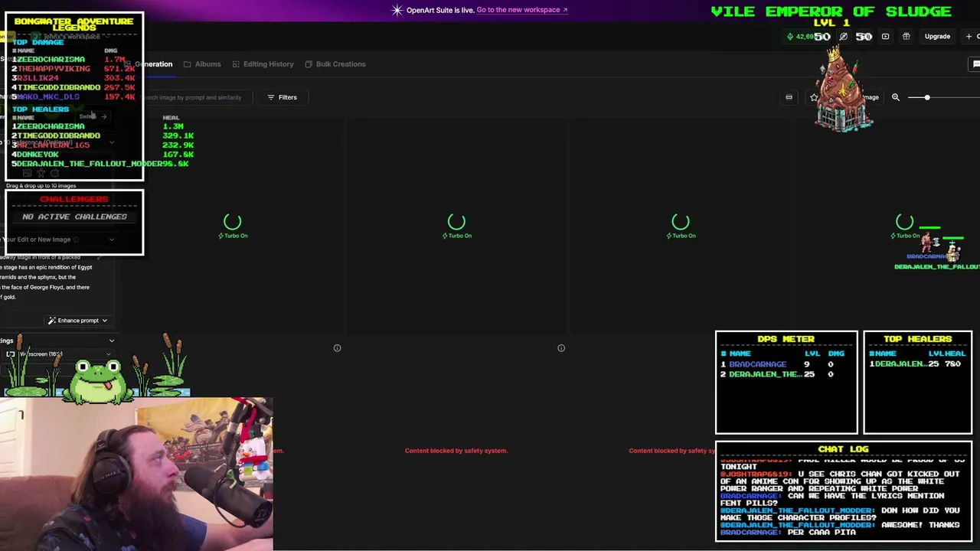Click the zoom magnifier icon
980x551 pixels.
896,97
